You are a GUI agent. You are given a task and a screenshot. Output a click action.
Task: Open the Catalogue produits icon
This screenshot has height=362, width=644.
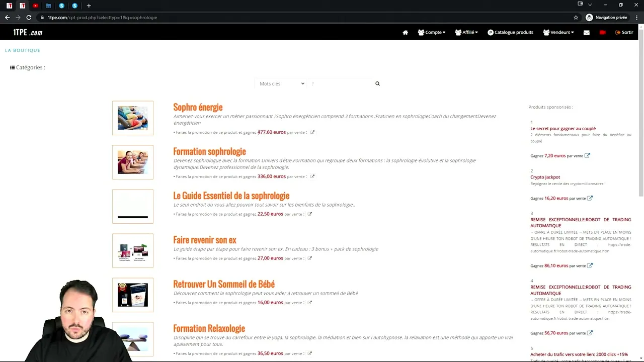click(x=491, y=32)
